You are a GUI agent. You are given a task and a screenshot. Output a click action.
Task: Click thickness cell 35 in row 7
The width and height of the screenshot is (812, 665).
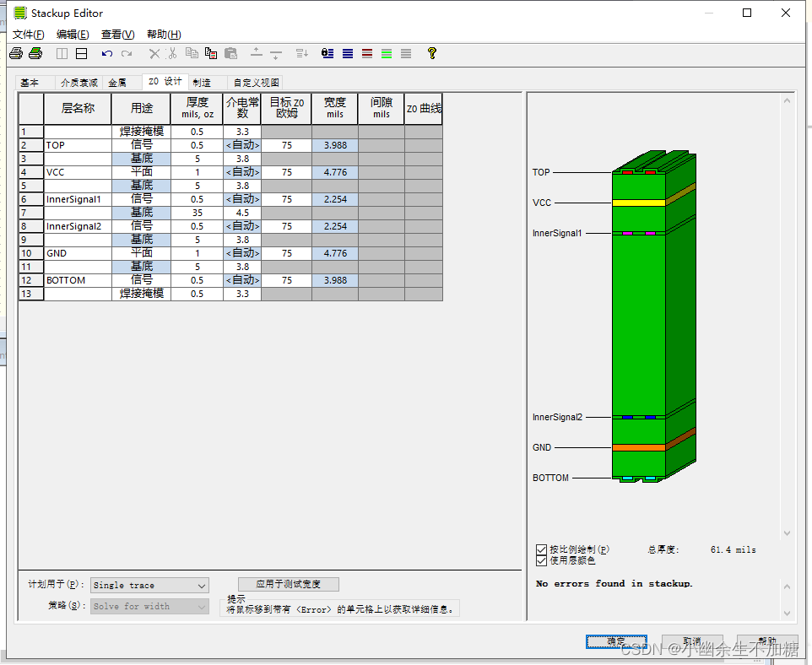(197, 213)
